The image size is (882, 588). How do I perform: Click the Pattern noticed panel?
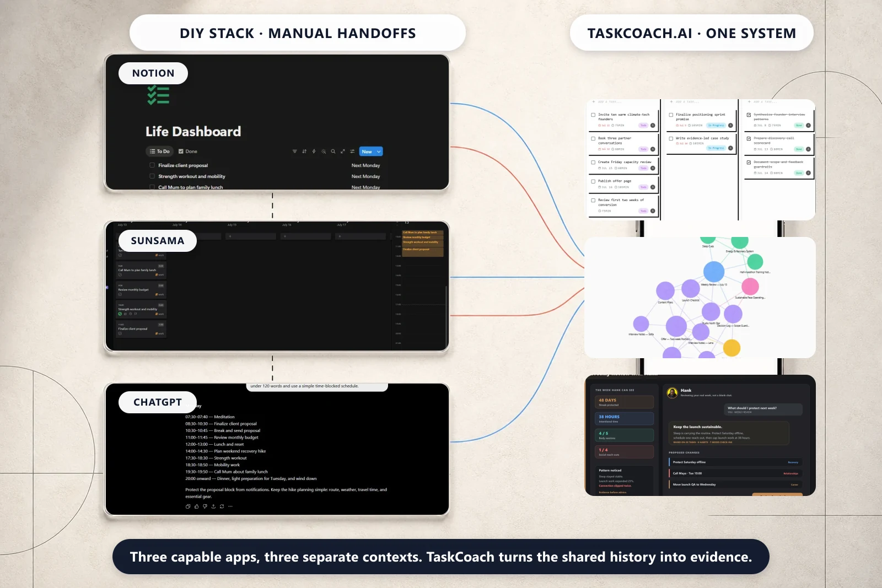pos(624,481)
